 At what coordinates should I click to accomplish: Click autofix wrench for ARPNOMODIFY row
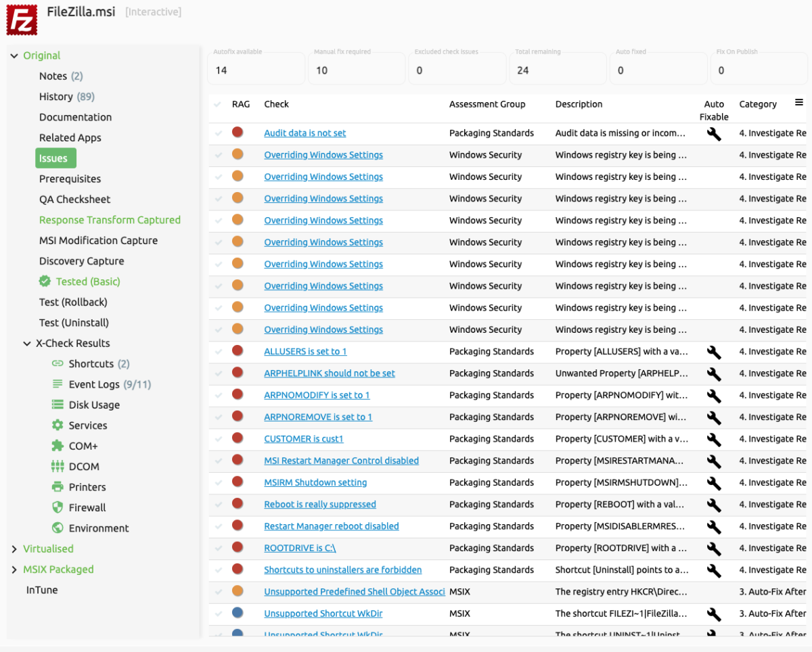point(714,395)
